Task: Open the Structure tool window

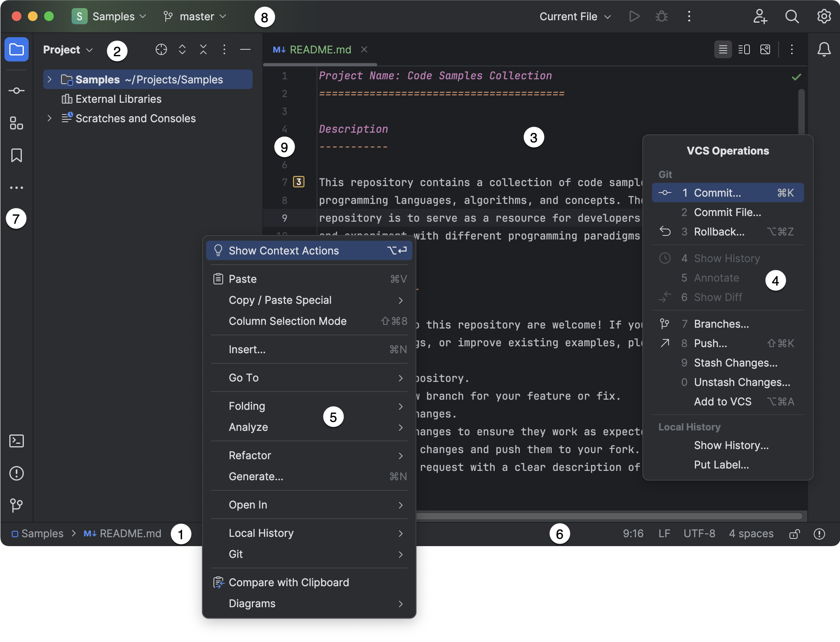Action: coord(17,123)
